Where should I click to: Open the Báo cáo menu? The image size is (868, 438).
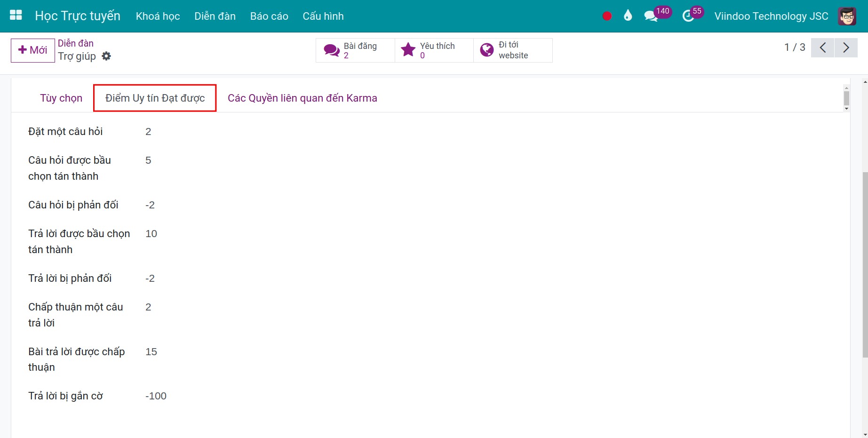269,16
